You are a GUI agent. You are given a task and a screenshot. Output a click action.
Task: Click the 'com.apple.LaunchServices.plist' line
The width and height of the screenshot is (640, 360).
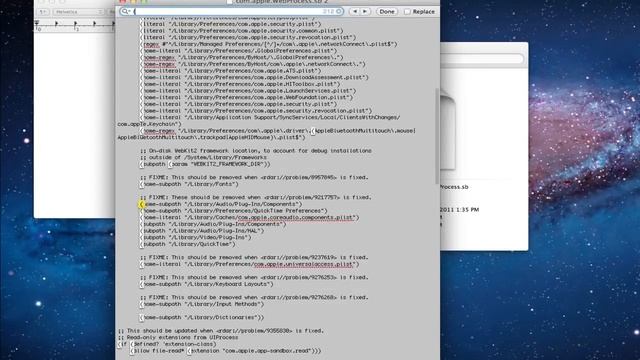pos(248,91)
